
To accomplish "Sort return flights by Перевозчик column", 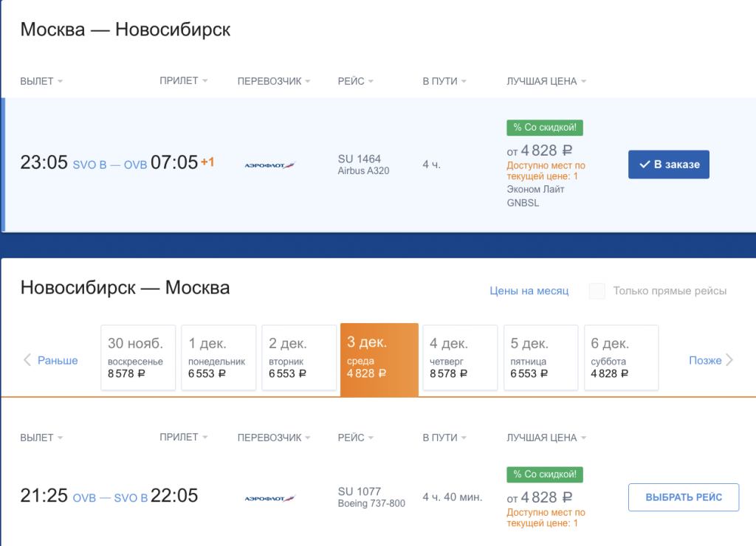I will click(273, 438).
